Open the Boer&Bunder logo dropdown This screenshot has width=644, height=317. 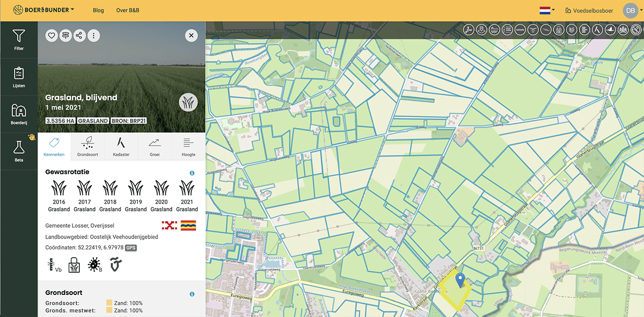pyautogui.click(x=43, y=10)
